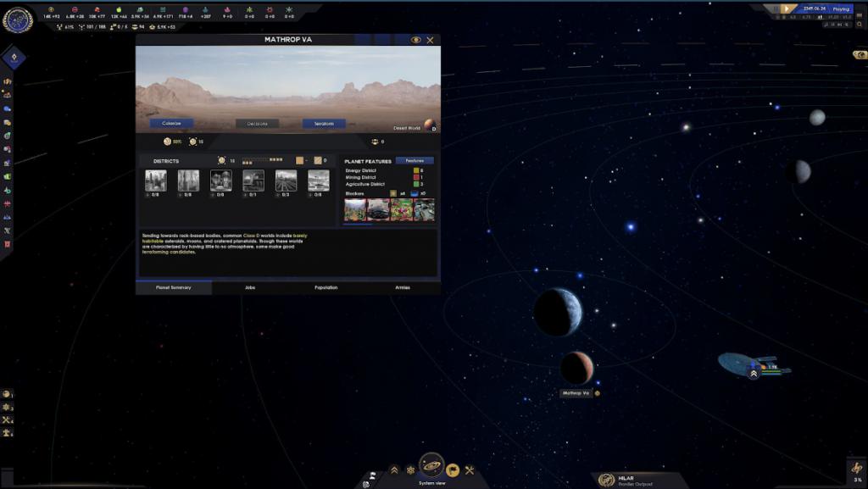The image size is (868, 489).
Task: Open the Decisions button
Action: (257, 124)
